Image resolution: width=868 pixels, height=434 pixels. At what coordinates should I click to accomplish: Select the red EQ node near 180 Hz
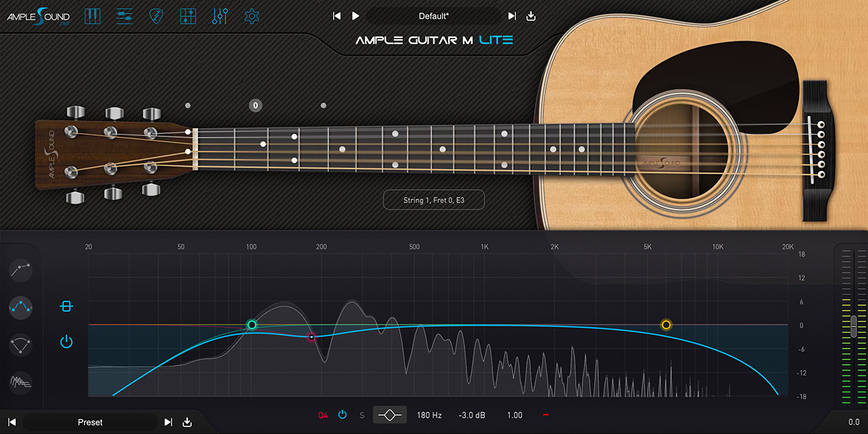tap(311, 337)
